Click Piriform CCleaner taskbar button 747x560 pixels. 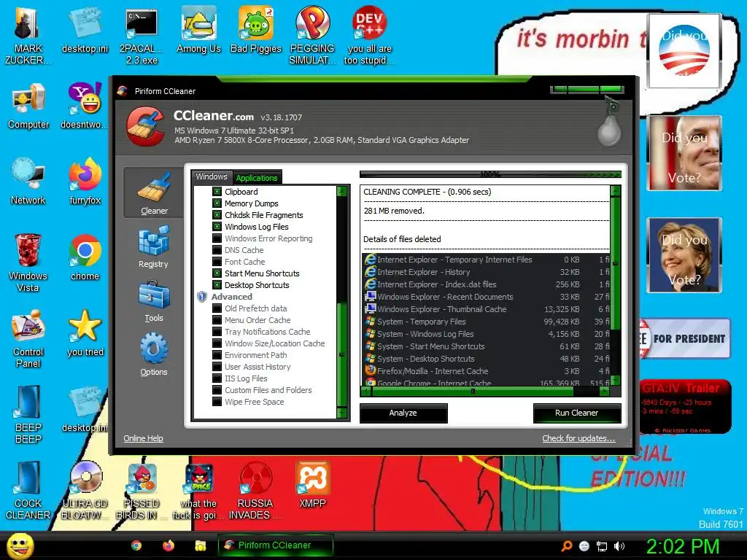click(275, 545)
